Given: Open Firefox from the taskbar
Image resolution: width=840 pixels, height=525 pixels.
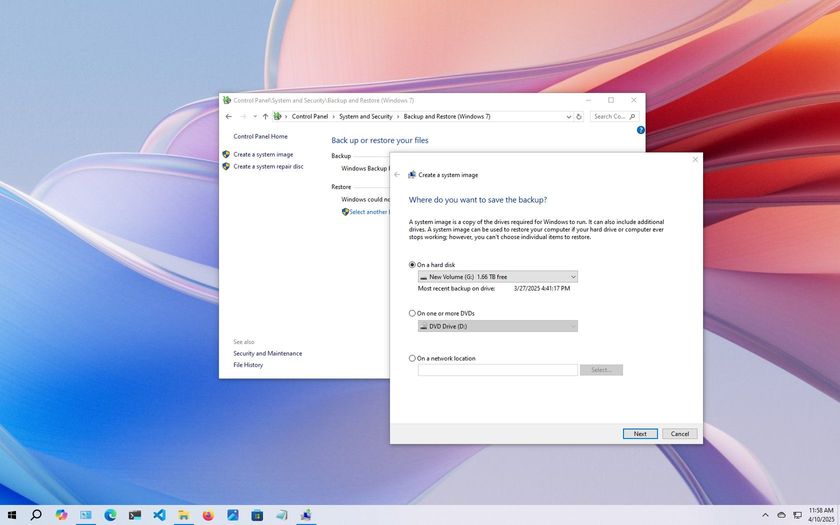Looking at the screenshot, I should tap(208, 515).
